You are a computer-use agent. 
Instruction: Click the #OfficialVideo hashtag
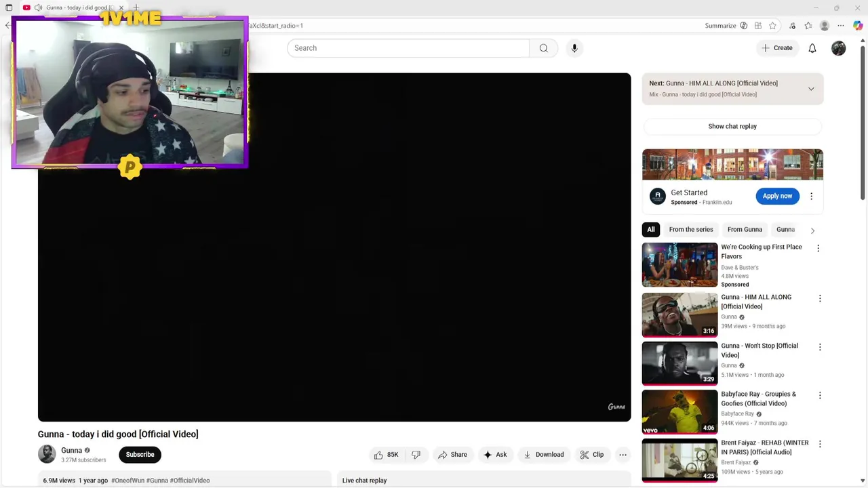click(x=190, y=481)
